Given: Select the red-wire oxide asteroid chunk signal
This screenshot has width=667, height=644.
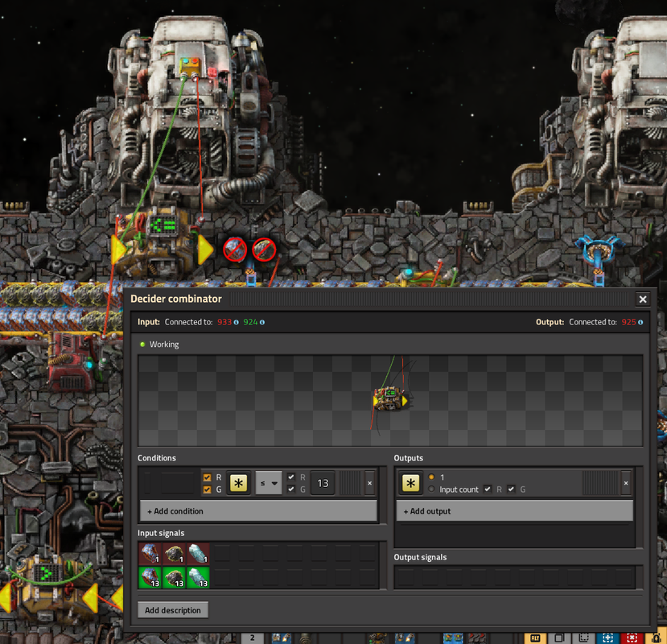Looking at the screenshot, I should [x=198, y=553].
